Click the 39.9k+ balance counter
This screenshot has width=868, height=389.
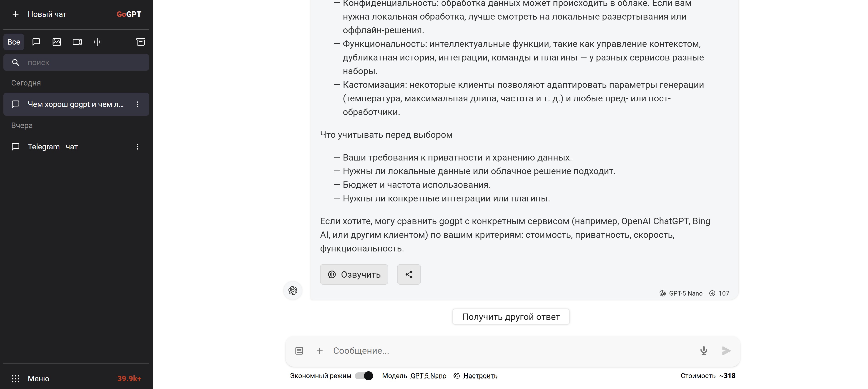click(129, 379)
